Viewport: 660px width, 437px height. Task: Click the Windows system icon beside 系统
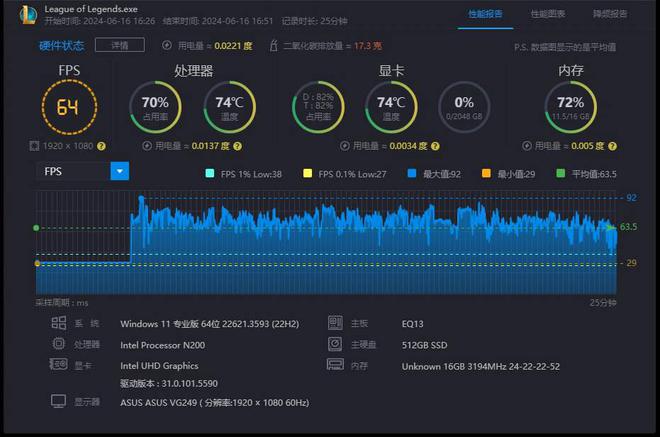[59, 323]
